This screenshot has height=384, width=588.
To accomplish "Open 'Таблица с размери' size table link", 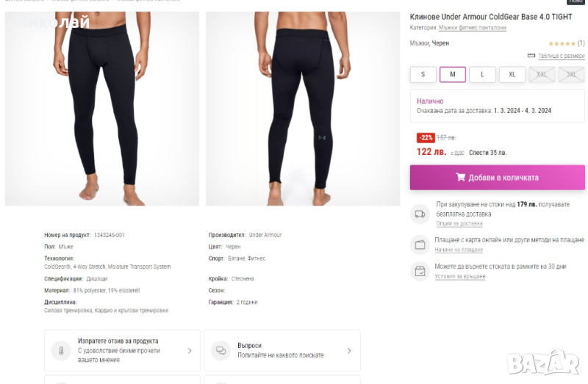I will coord(561,56).
